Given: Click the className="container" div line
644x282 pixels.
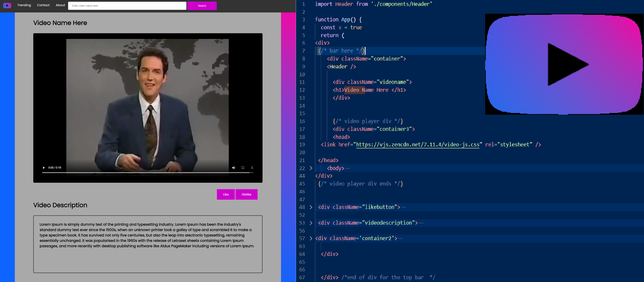Looking at the screenshot, I should click(366, 59).
